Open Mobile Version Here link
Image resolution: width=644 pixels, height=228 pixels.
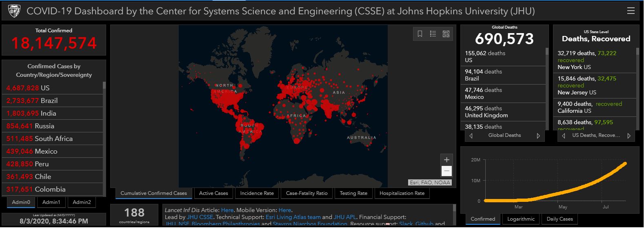[x=285, y=210]
